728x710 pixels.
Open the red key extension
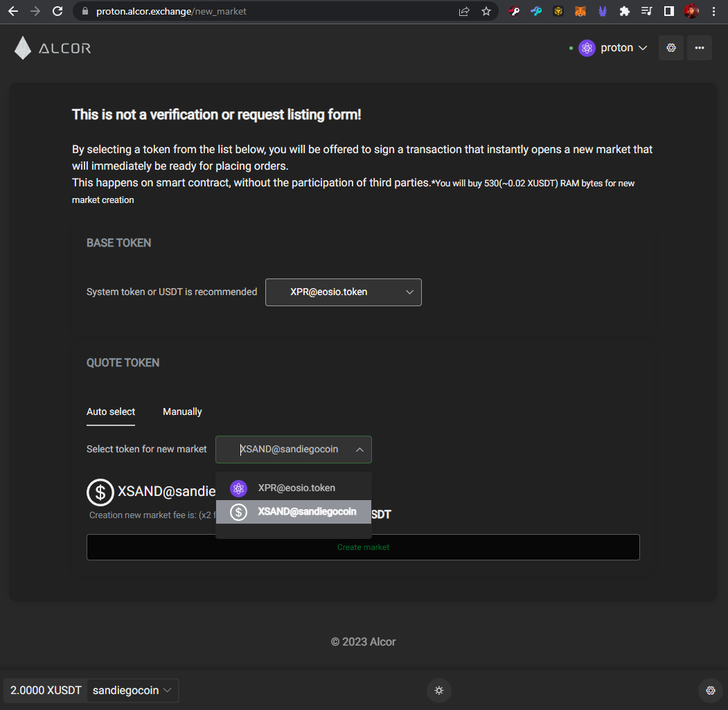(x=513, y=11)
